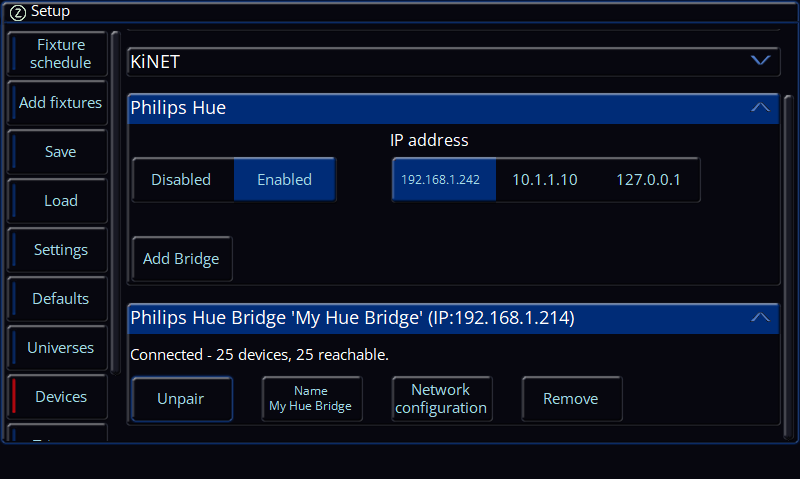This screenshot has width=800, height=479.
Task: Click the Philips Hue header title
Action: [x=178, y=108]
